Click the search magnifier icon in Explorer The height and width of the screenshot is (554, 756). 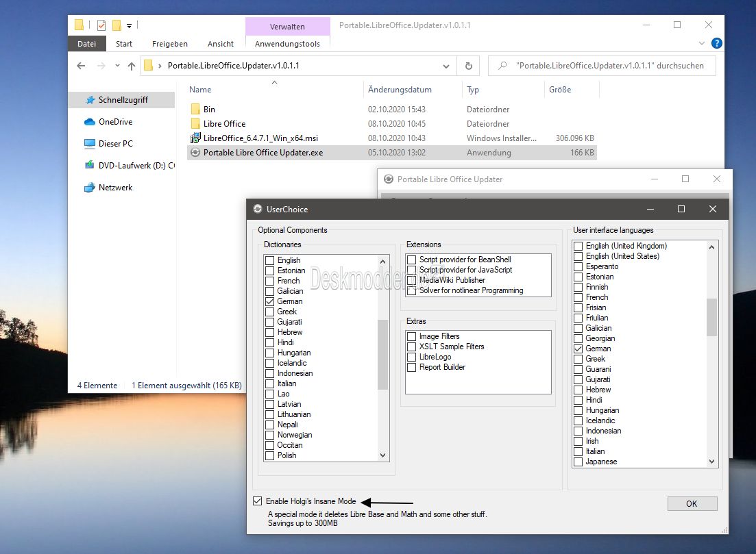pos(502,66)
